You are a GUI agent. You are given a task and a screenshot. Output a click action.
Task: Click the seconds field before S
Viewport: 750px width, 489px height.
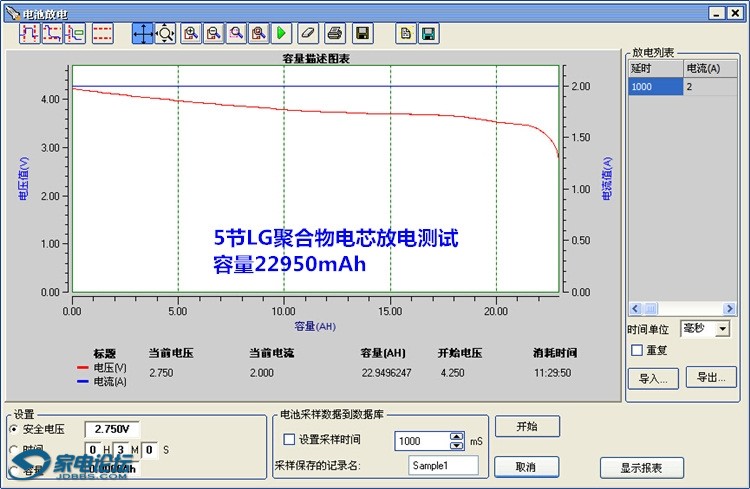(x=149, y=450)
